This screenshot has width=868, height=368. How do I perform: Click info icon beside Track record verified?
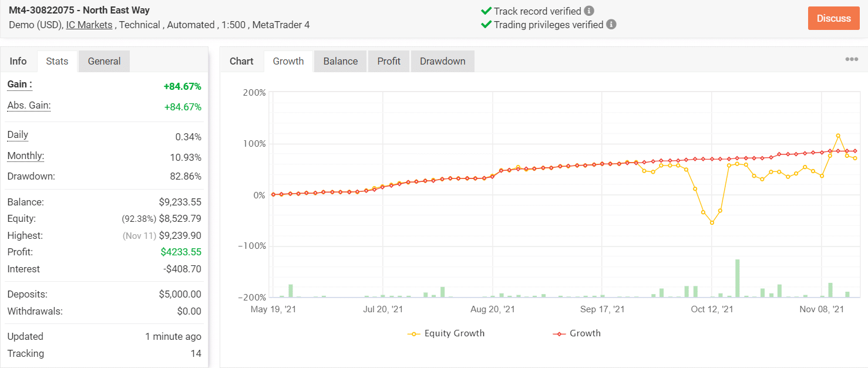(x=589, y=11)
